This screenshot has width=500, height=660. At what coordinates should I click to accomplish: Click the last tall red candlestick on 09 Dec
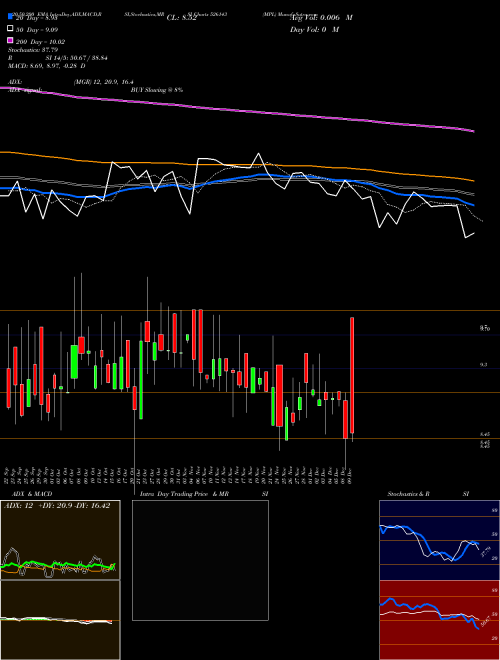click(352, 375)
